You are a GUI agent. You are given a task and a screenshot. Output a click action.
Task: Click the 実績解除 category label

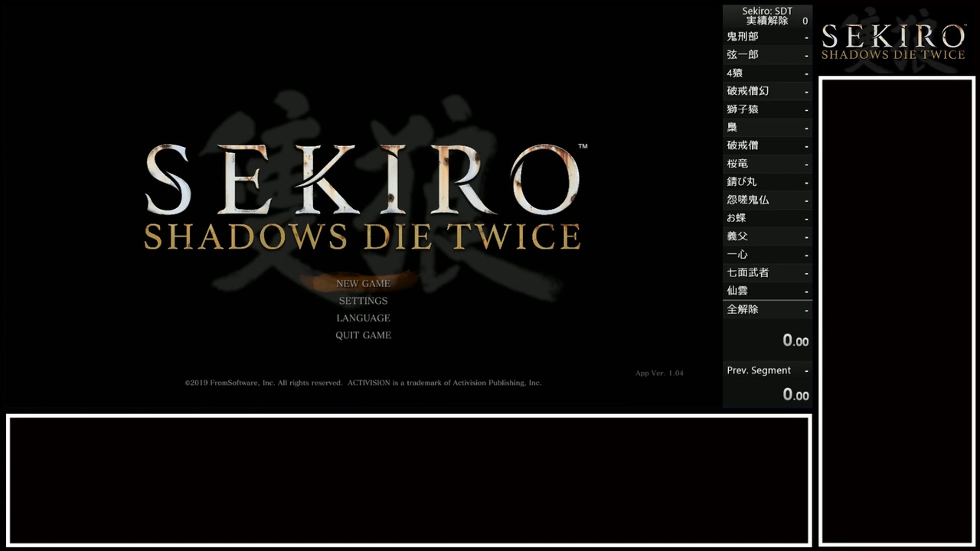pyautogui.click(x=767, y=21)
